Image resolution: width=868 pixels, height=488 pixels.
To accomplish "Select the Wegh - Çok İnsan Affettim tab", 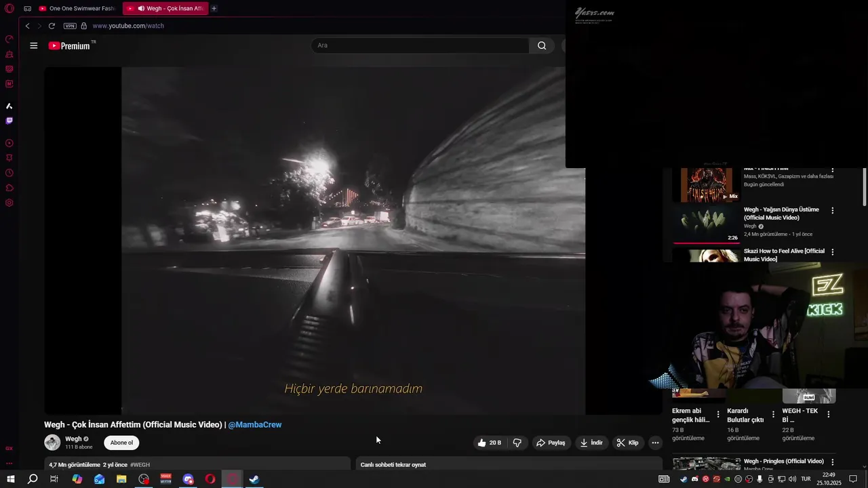I will click(x=165, y=9).
